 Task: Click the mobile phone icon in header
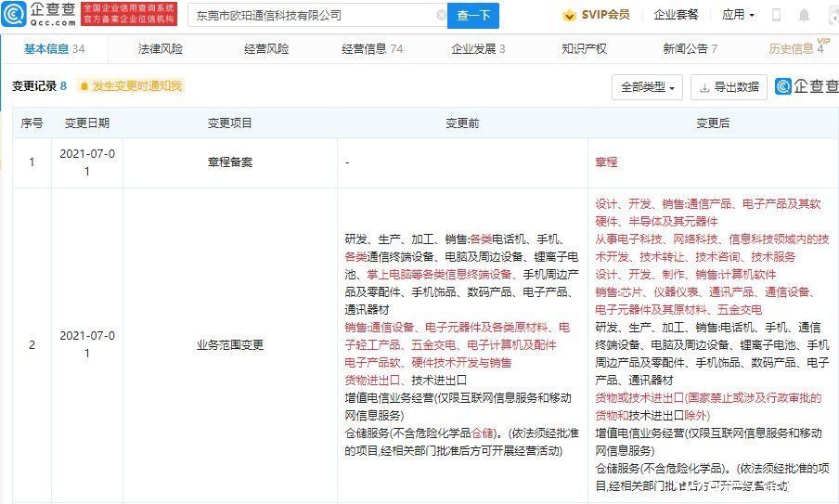point(776,15)
